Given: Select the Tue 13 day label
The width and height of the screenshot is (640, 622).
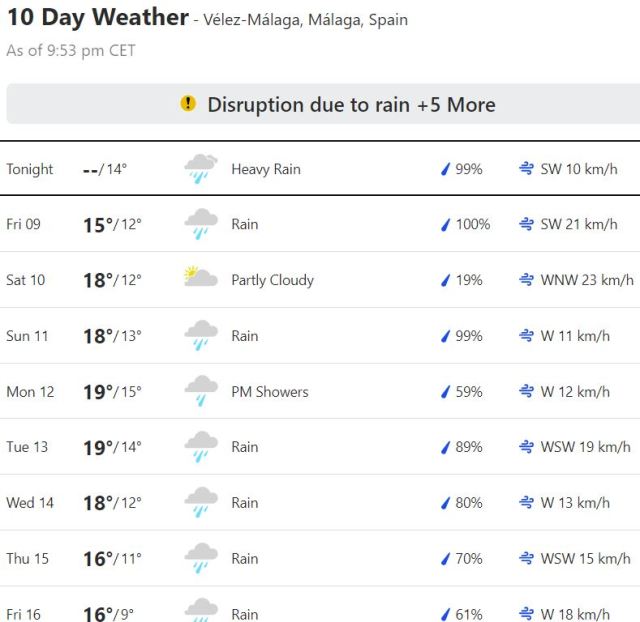Looking at the screenshot, I should click(x=27, y=447).
